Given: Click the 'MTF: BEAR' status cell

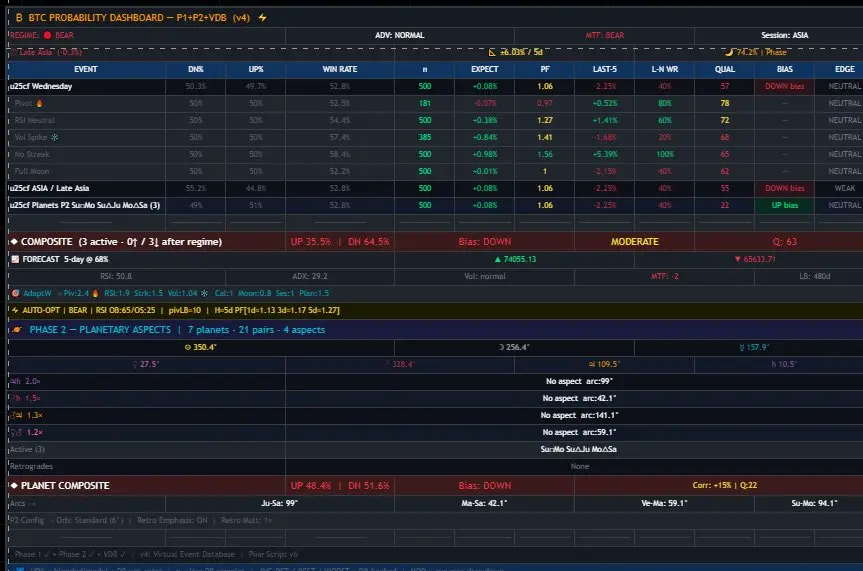Looking at the screenshot, I should pos(604,35).
